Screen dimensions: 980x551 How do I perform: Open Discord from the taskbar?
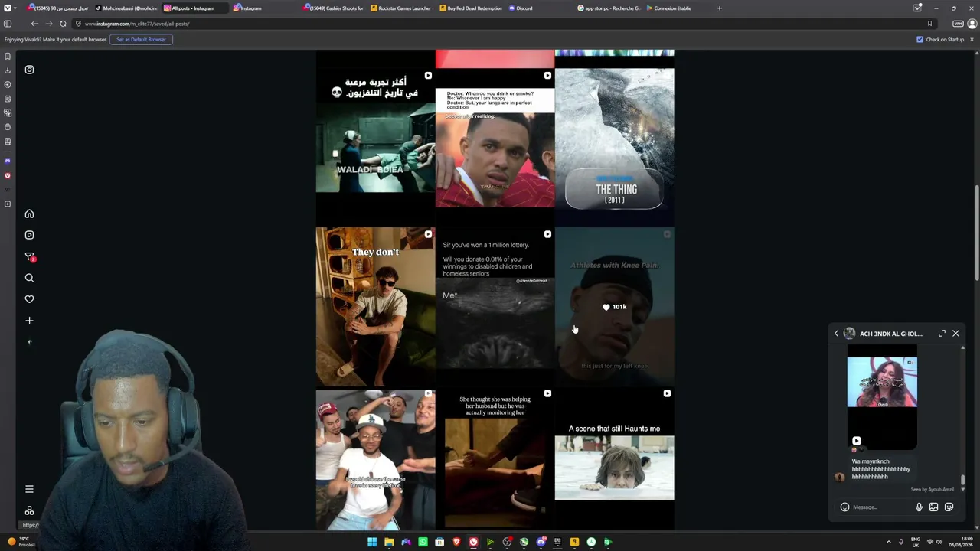541,542
